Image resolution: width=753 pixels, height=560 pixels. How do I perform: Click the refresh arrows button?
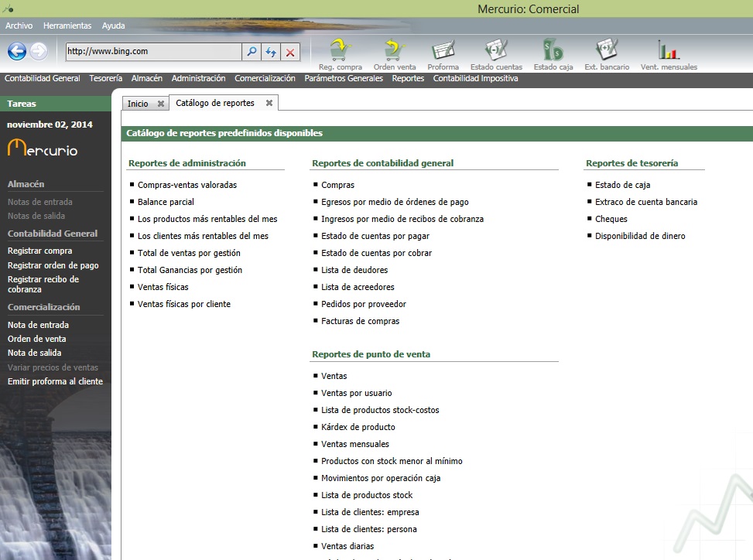coord(271,52)
